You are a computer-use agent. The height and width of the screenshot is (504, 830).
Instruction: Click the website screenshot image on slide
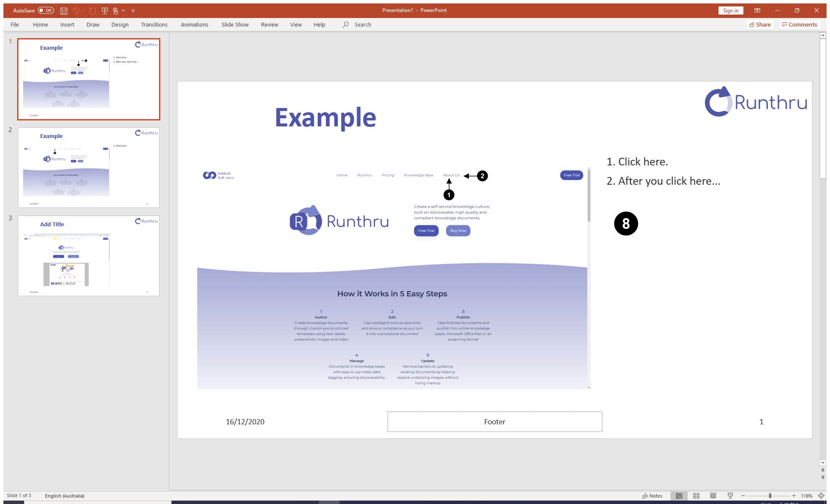(x=394, y=278)
